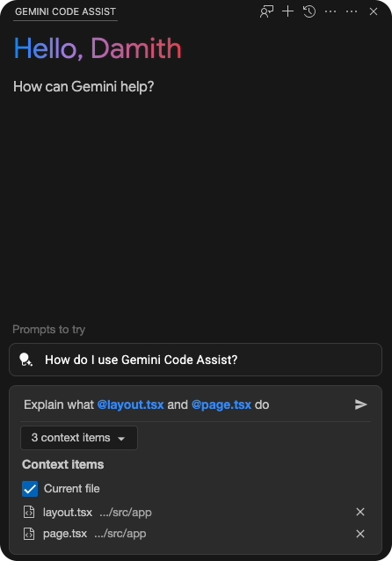Image resolution: width=392 pixels, height=561 pixels.
Task: Open chat history clock icon
Action: [x=309, y=11]
